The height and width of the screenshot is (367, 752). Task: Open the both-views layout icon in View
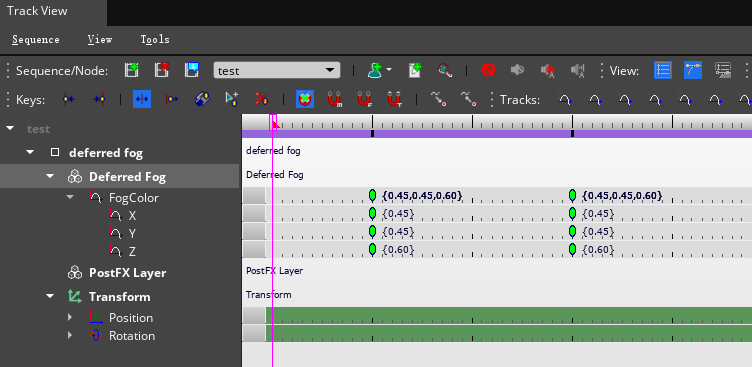click(x=723, y=71)
